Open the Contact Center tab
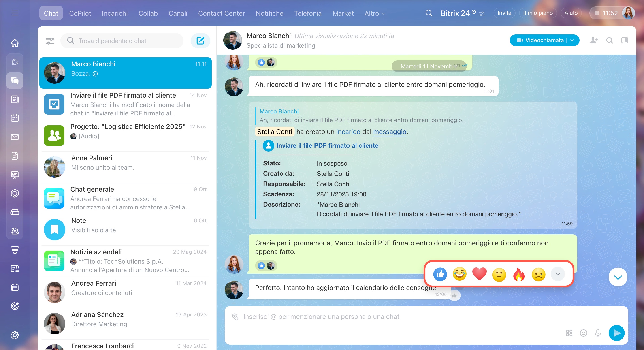This screenshot has height=350, width=644. tap(221, 13)
